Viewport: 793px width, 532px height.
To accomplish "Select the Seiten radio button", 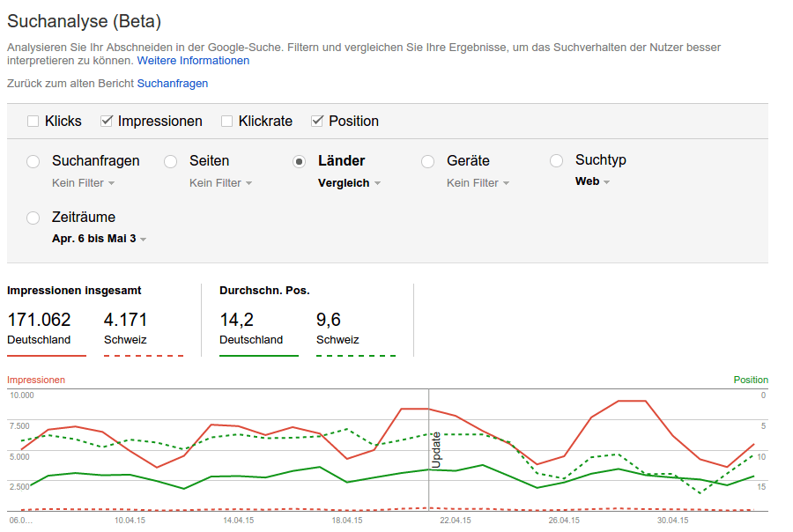I will tap(171, 161).
